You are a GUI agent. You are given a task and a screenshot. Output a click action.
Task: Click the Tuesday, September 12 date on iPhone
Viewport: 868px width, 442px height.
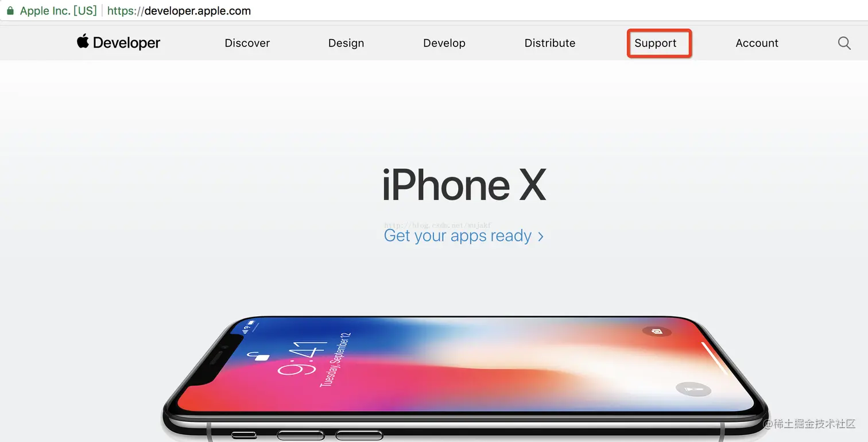pos(335,359)
